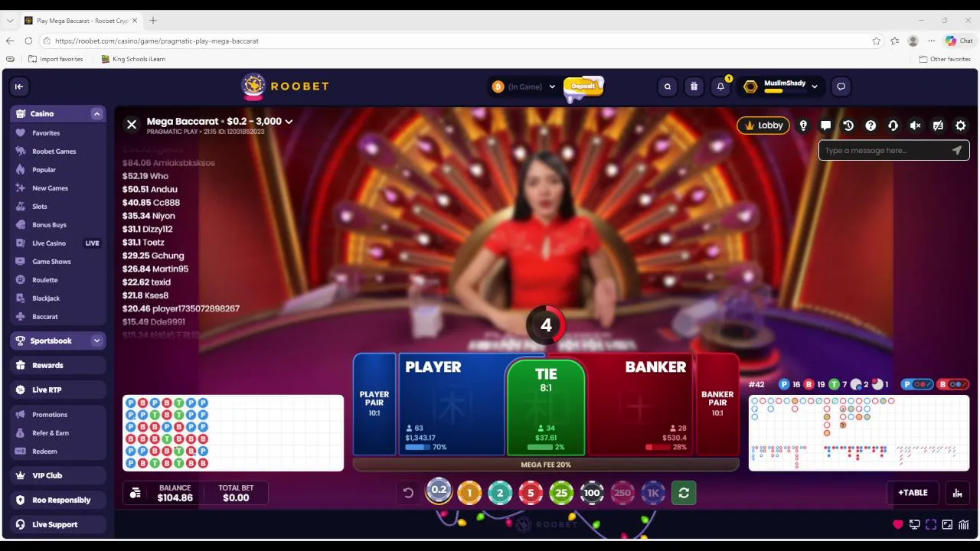Screen dimensions: 980x551
Task: Open Game Shows in the sidebar
Action: [51, 262]
